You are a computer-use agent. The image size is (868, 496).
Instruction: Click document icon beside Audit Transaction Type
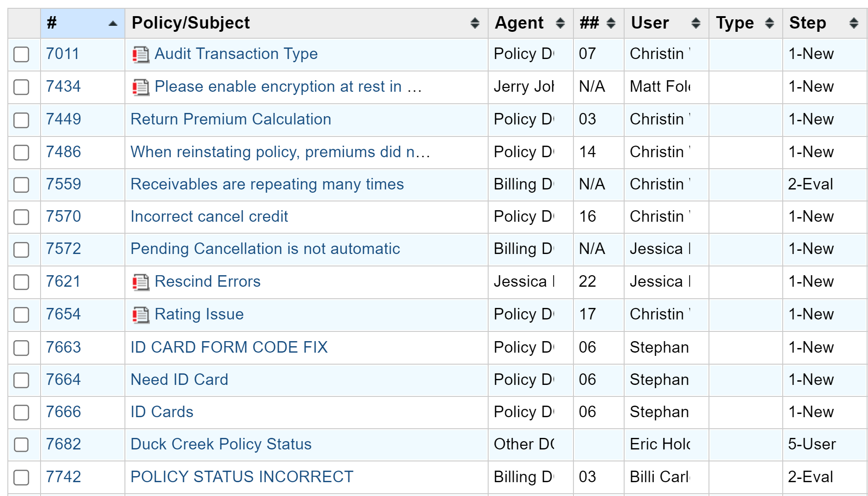click(141, 54)
